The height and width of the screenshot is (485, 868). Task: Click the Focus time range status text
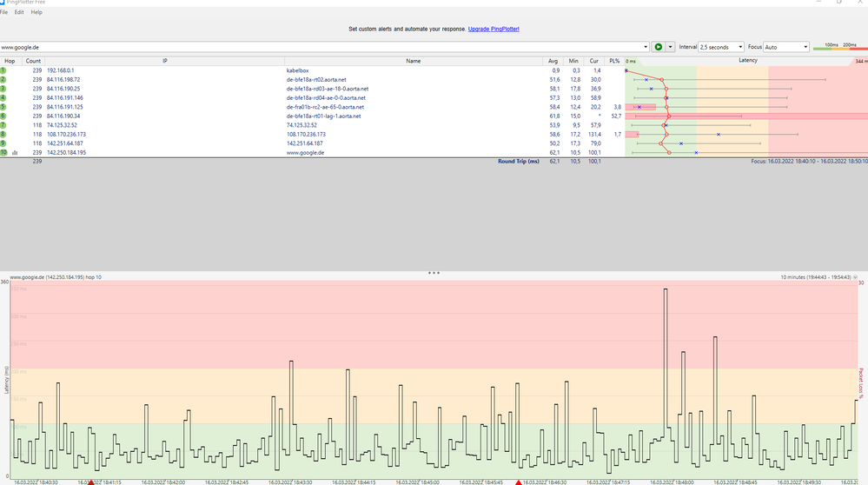[809, 161]
